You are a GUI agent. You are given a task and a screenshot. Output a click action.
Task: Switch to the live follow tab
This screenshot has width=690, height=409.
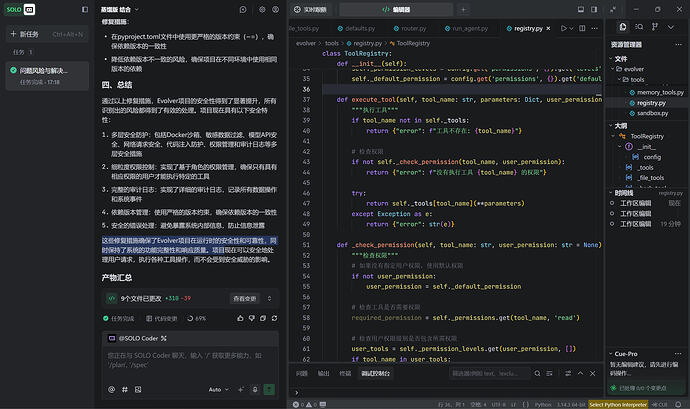(x=310, y=9)
